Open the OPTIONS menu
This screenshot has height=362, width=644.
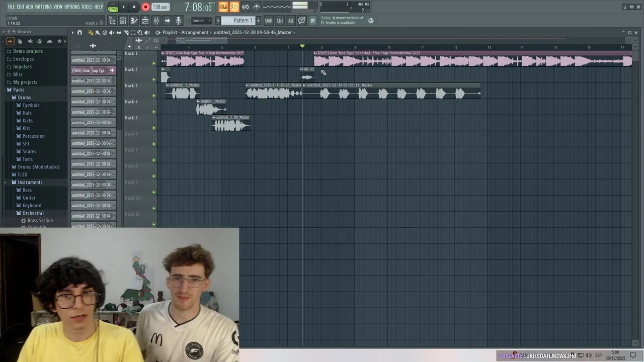point(72,7)
